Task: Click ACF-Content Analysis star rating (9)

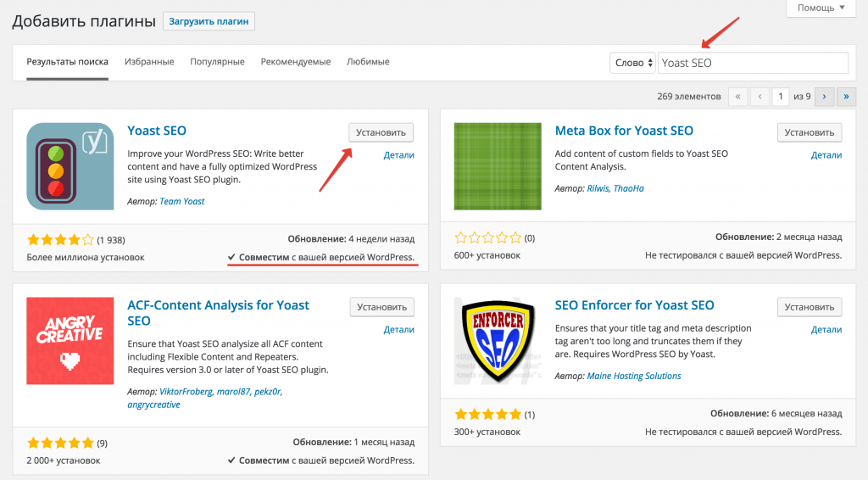Action: [x=67, y=443]
